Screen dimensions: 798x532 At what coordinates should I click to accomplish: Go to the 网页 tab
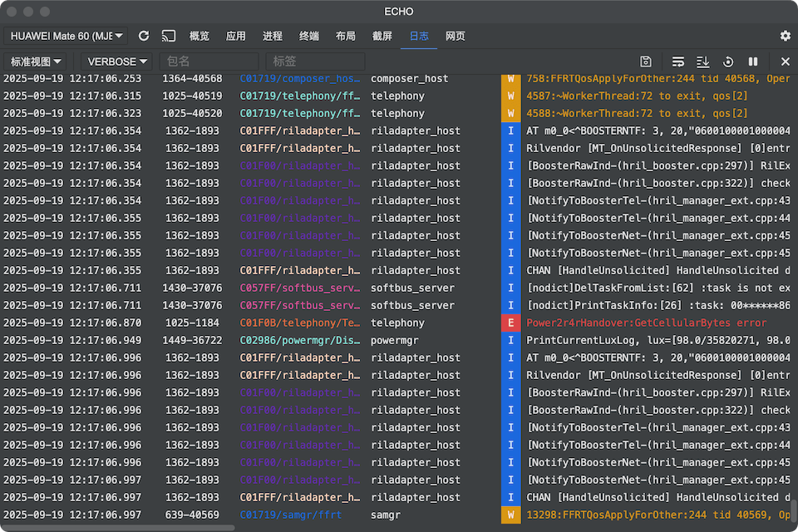click(456, 36)
